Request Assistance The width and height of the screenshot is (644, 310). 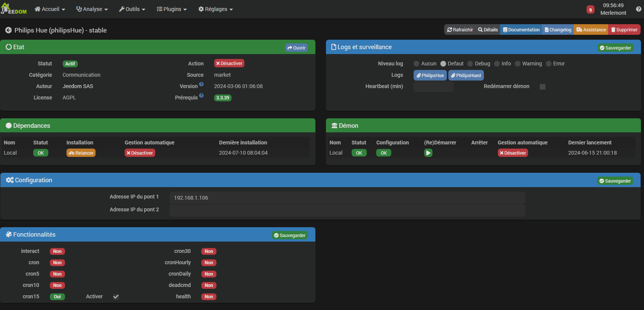(x=591, y=30)
